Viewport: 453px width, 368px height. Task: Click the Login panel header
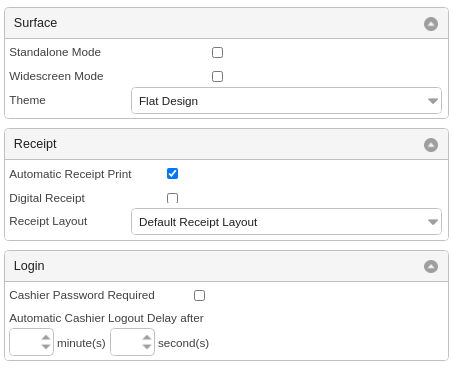coord(226,266)
